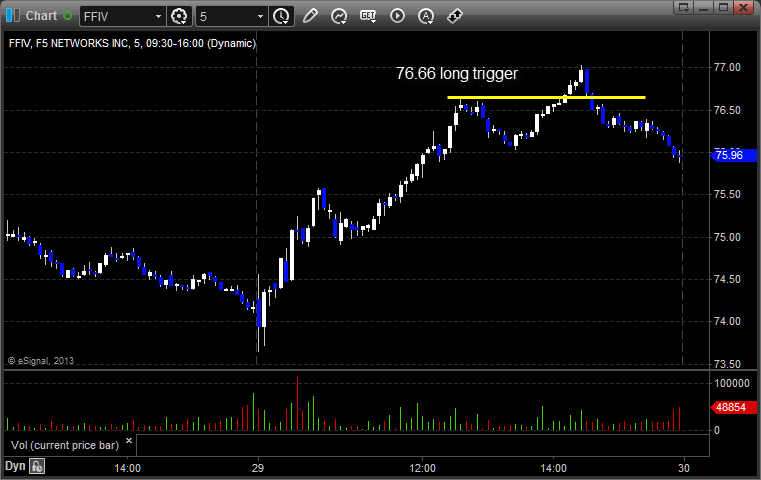Click the 76.66 long trigger annotation

[x=457, y=73]
